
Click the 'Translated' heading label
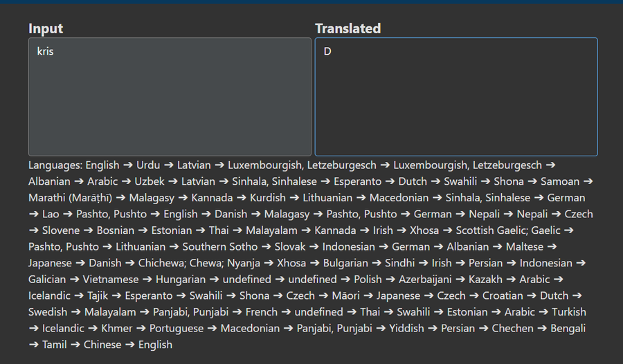click(x=347, y=28)
